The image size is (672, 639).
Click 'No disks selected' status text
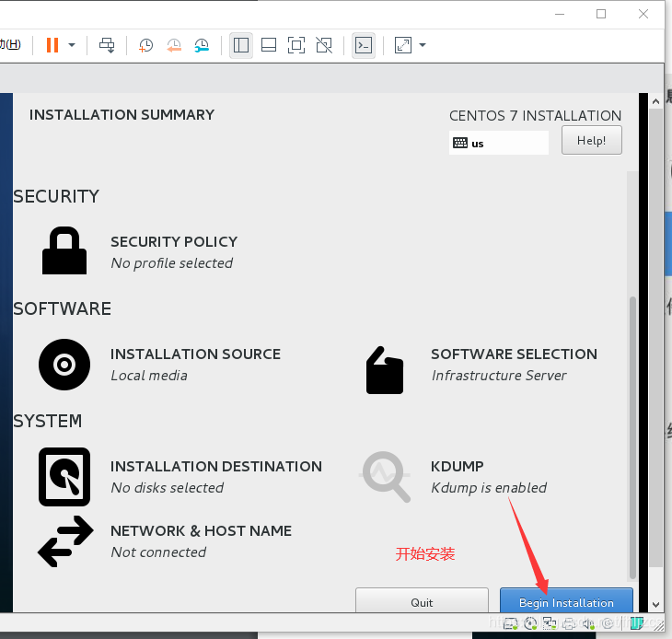(x=168, y=488)
